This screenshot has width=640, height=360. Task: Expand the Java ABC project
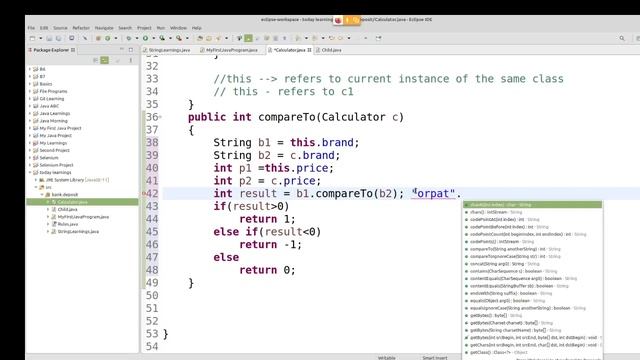(30, 106)
